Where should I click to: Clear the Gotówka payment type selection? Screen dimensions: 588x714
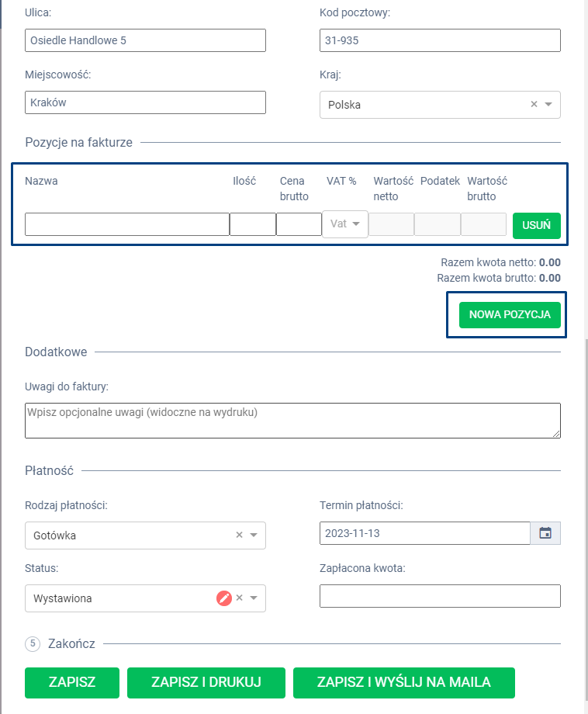tap(239, 535)
